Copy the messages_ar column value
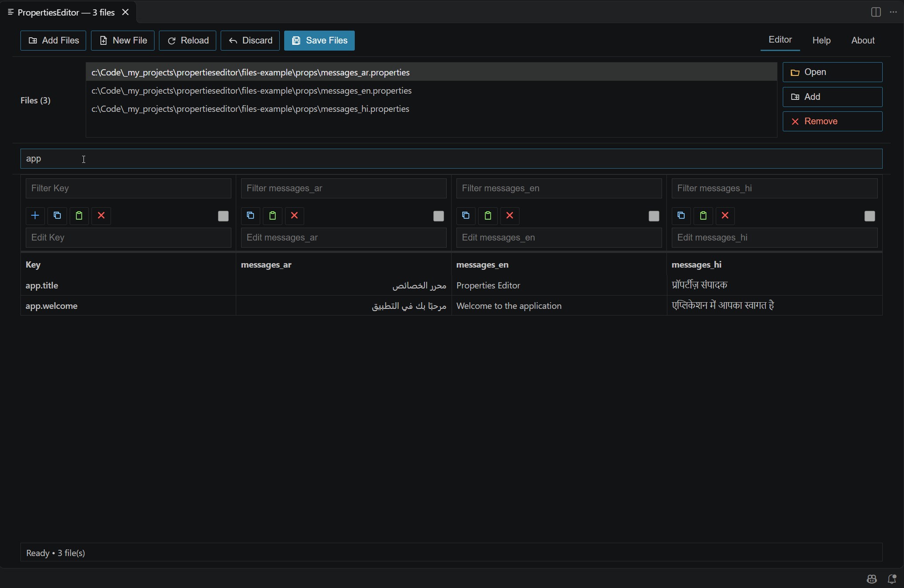 click(250, 216)
